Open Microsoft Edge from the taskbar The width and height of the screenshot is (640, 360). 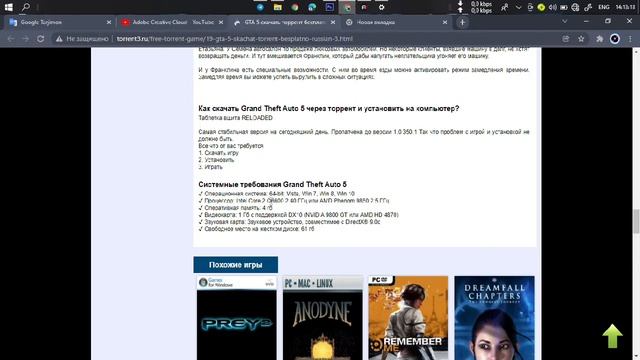click(x=312, y=7)
